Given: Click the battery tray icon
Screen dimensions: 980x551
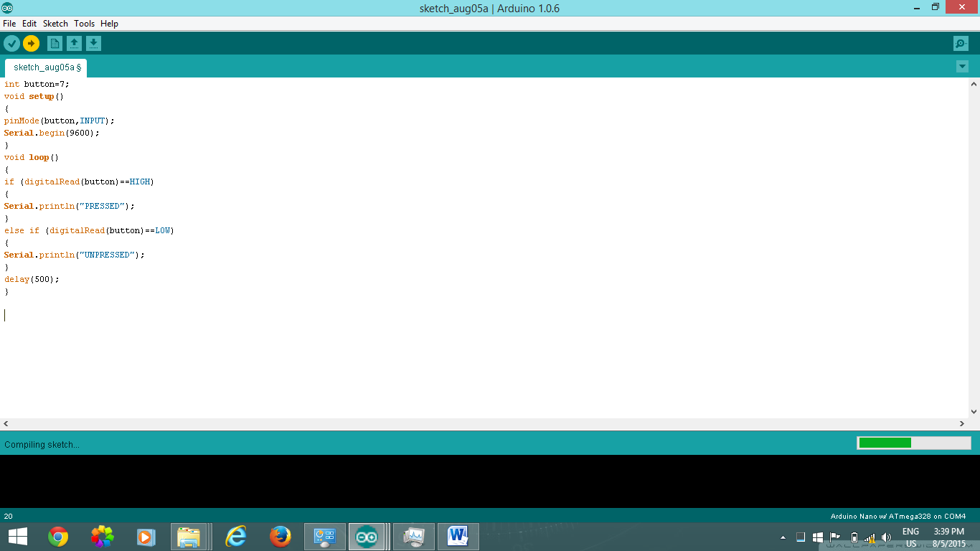Looking at the screenshot, I should [854, 537].
